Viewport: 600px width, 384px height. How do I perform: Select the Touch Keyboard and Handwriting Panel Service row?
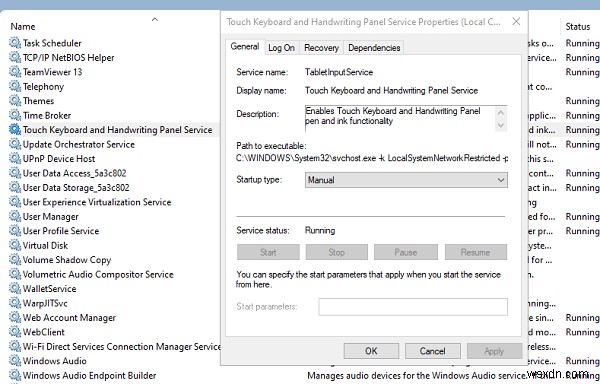(117, 130)
